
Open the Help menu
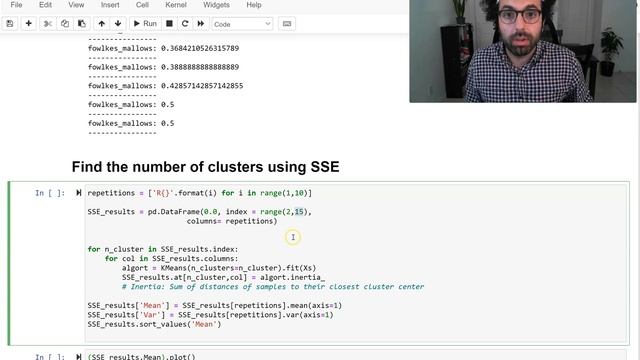[253, 5]
